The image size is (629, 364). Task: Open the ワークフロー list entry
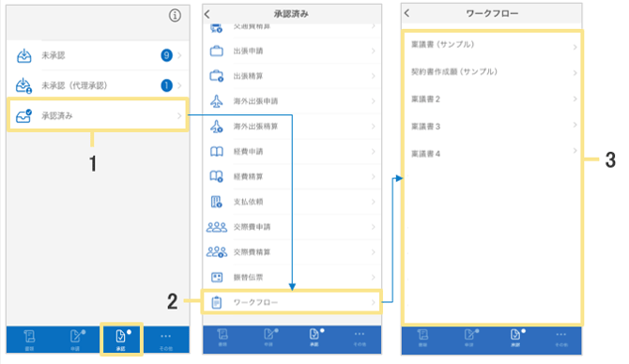point(292,302)
